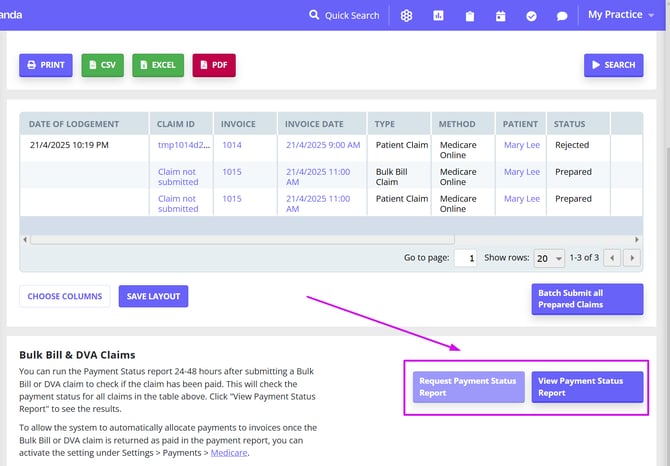
Task: Open the Medicare settings link
Action: [x=227, y=453]
